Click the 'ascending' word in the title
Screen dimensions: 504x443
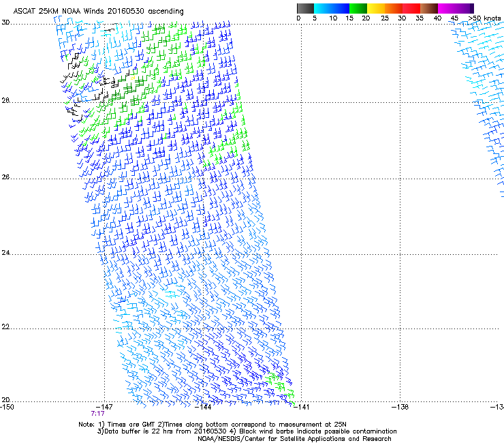click(x=166, y=12)
